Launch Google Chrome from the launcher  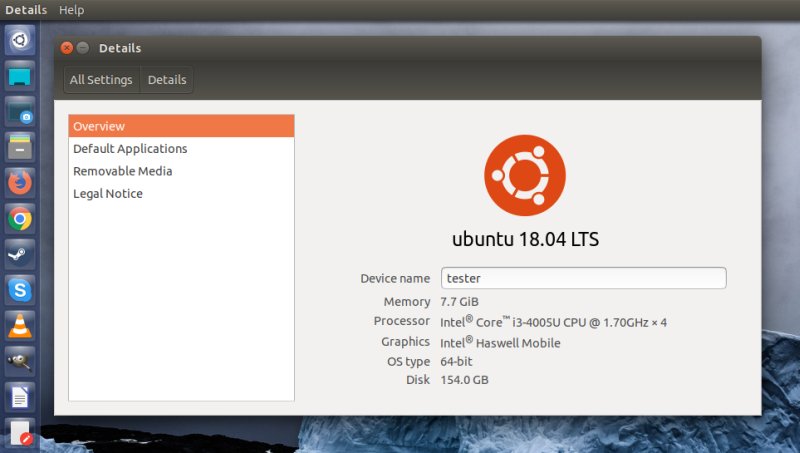pos(20,219)
